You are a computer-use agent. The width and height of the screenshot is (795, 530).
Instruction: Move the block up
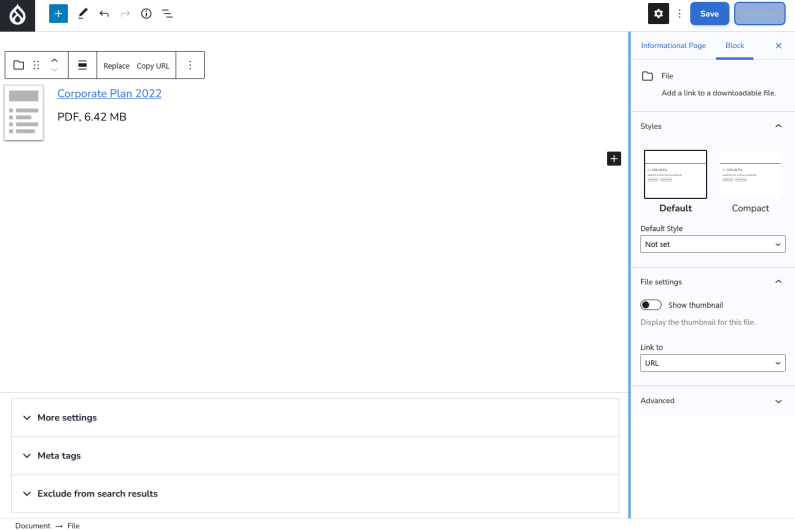(x=54, y=60)
